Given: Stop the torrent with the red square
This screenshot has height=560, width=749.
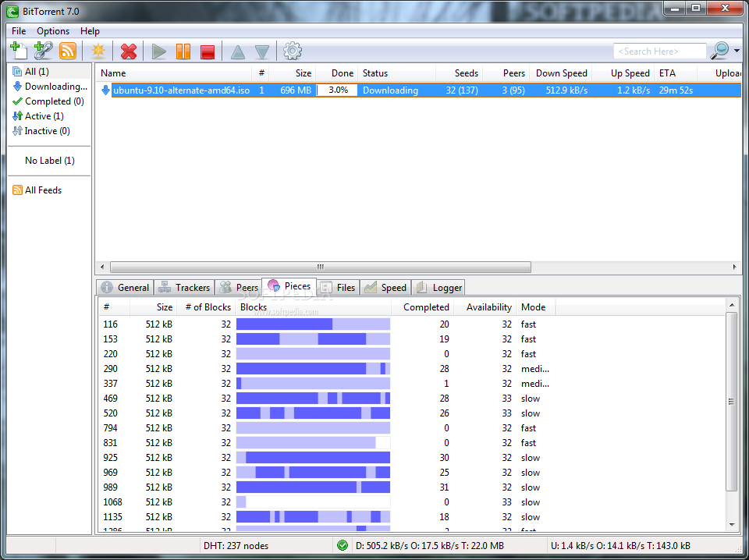Looking at the screenshot, I should click(207, 51).
